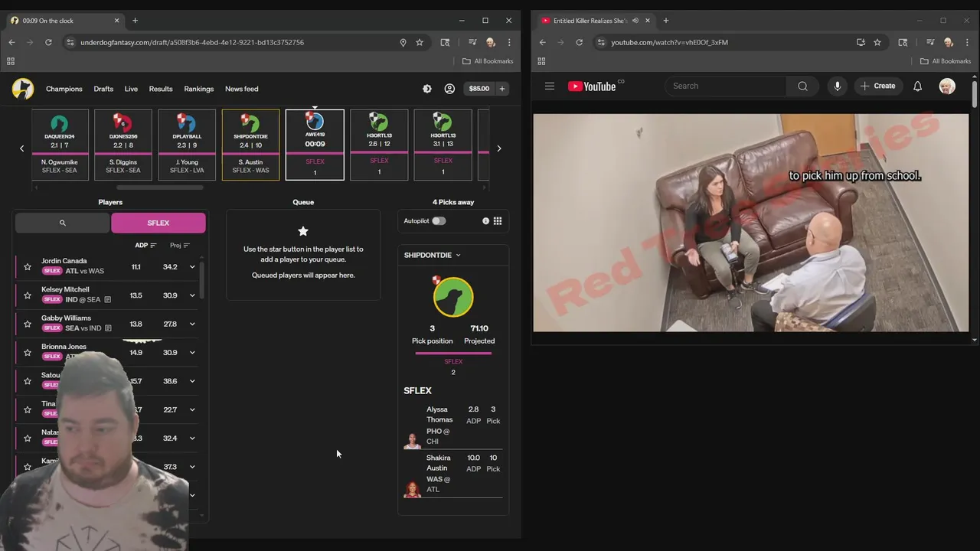The height and width of the screenshot is (551, 980).
Task: Click the YouTube search magnifier button
Action: [x=802, y=86]
